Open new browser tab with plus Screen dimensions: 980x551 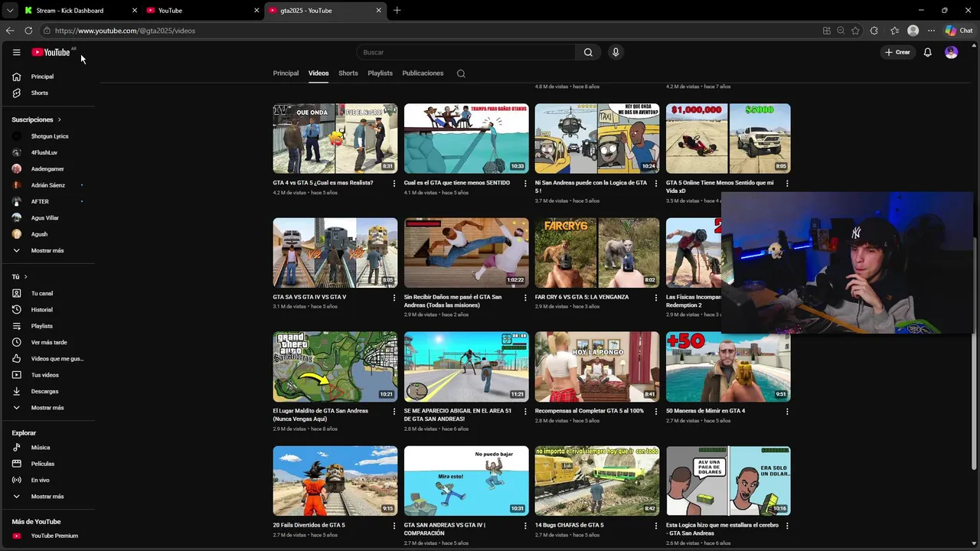click(x=397, y=11)
